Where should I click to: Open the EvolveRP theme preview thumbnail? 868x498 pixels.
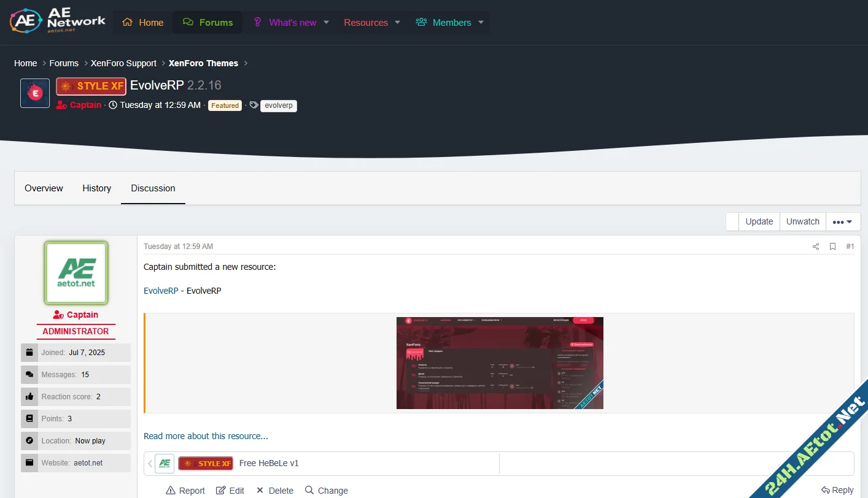tap(500, 363)
